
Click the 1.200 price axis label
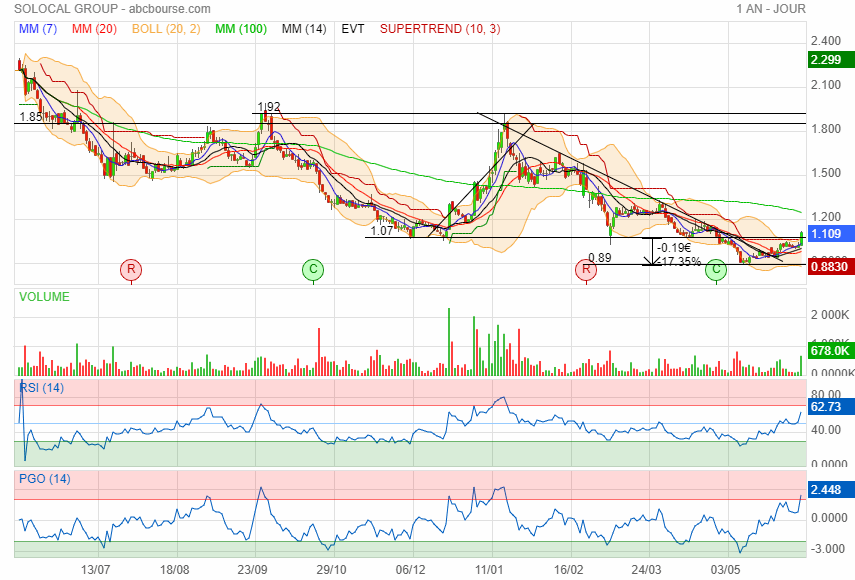coord(826,217)
